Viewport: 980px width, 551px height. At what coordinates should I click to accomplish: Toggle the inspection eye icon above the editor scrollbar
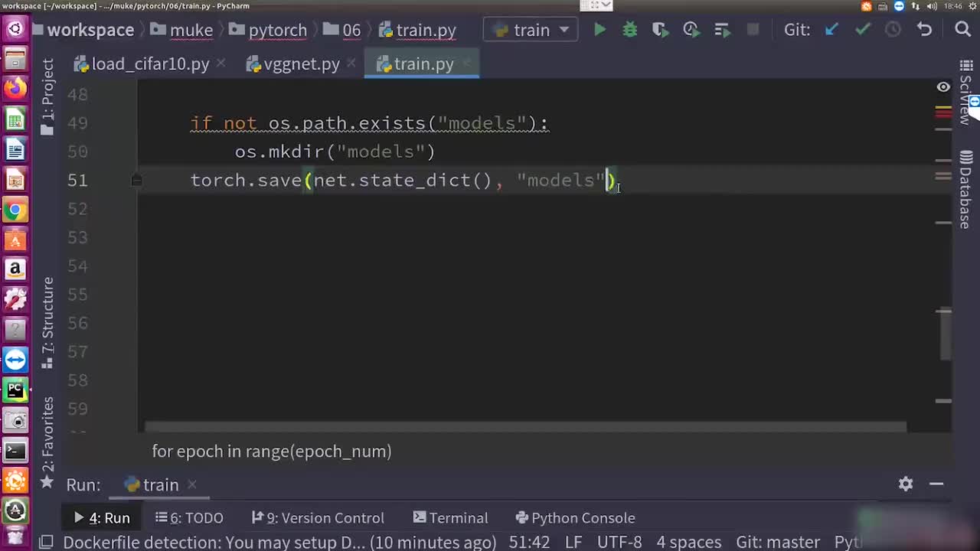point(943,87)
